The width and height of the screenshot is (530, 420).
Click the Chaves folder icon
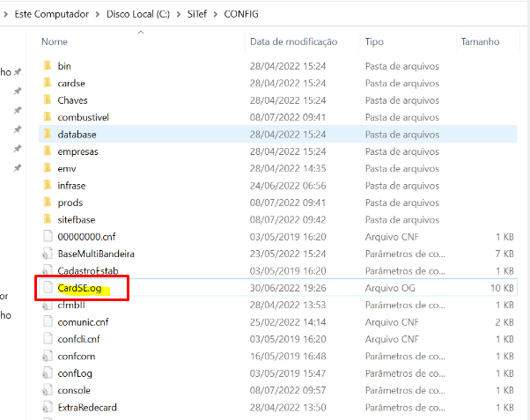[x=48, y=100]
